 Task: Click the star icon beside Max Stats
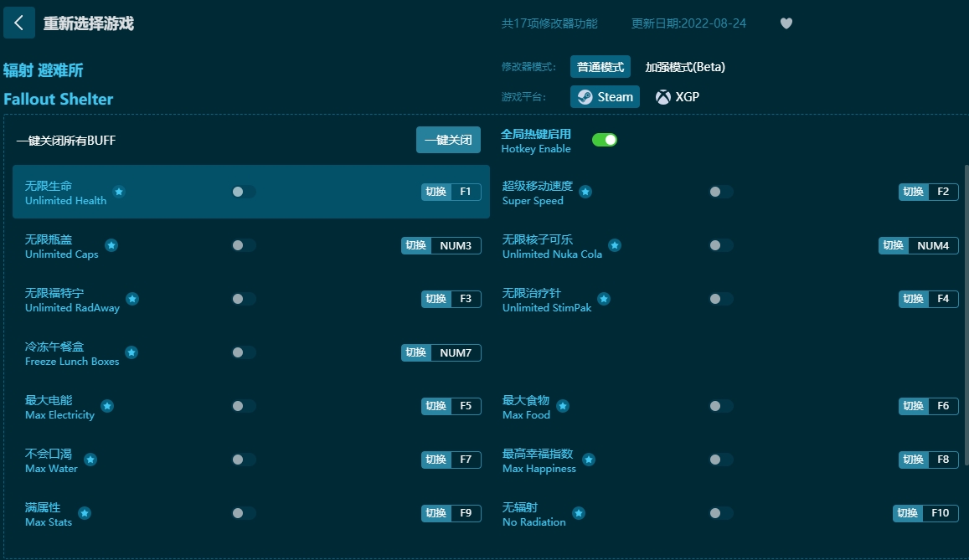(x=85, y=513)
